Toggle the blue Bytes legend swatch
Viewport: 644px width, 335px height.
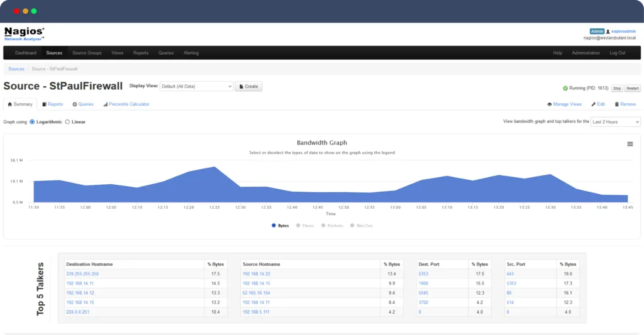(x=274, y=225)
